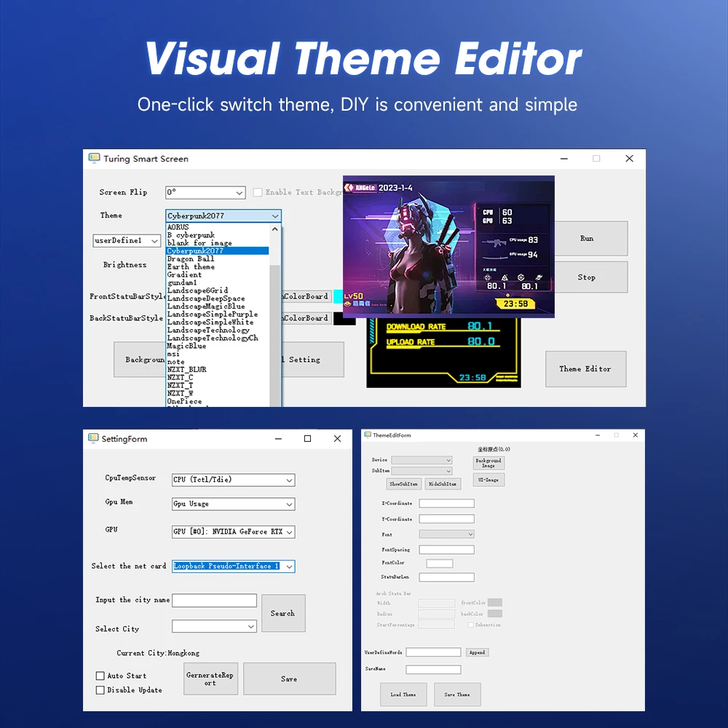
Task: Click the Save Theme button
Action: 457,695
